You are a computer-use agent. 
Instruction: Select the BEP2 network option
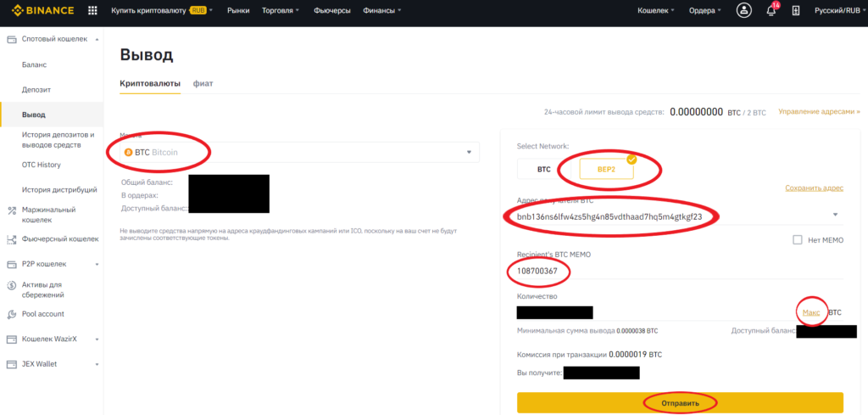pyautogui.click(x=606, y=170)
